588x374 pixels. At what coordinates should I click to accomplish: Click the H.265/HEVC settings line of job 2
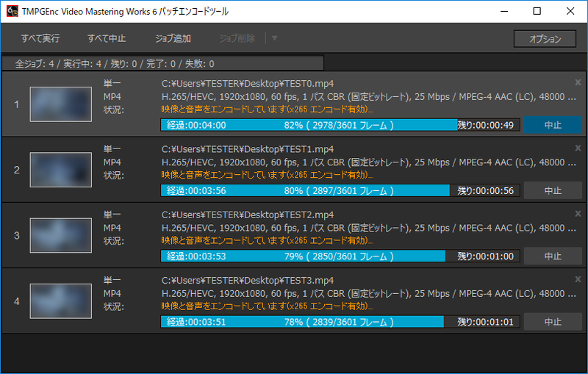pyautogui.click(x=369, y=162)
